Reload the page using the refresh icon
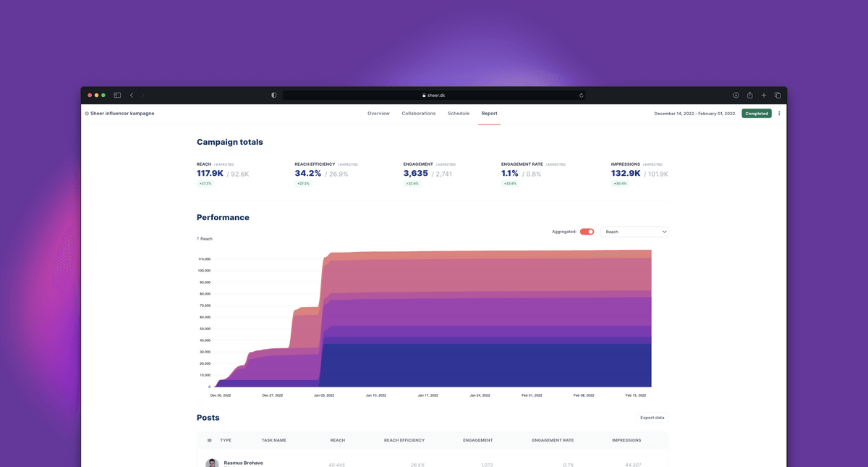 [581, 95]
